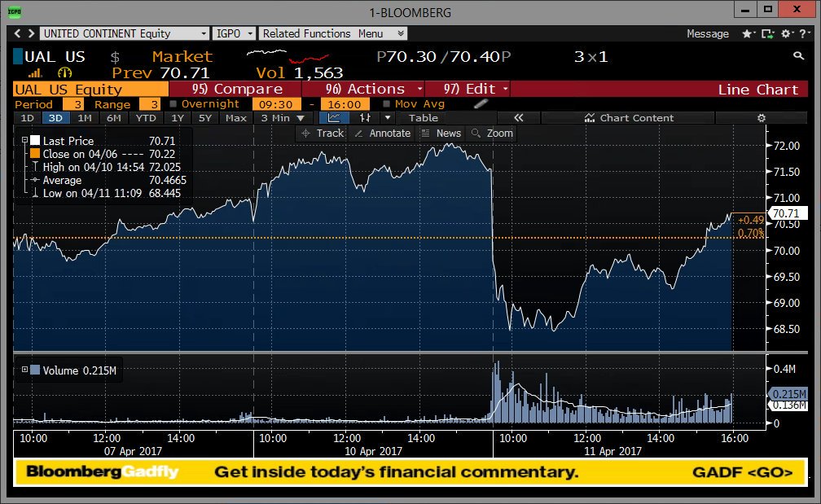The width and height of the screenshot is (821, 504).
Task: Select the line chart type icon
Action: 334,118
